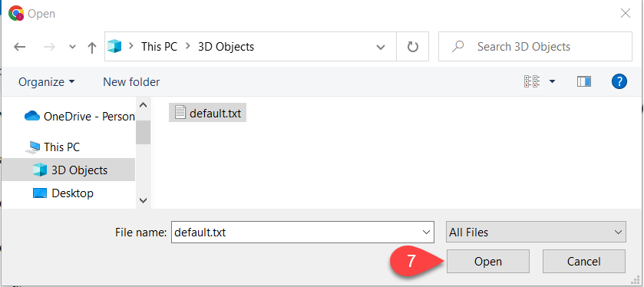Open the recent locations dropdown arrow
This screenshot has height=287, width=644.
72,47
